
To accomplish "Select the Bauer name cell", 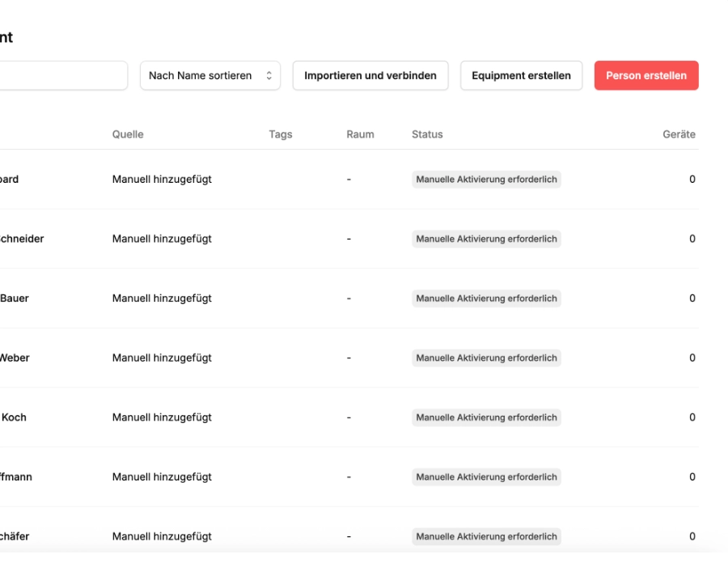I will pyautogui.click(x=15, y=298).
